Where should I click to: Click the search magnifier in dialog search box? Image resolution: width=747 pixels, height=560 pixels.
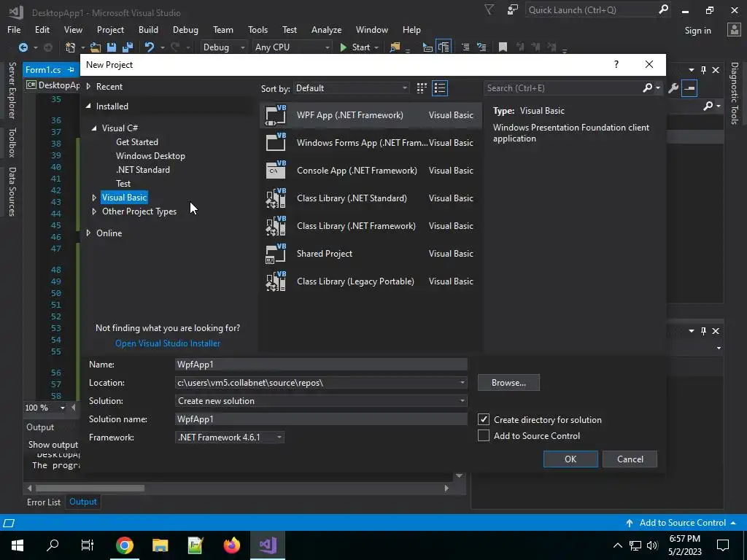pyautogui.click(x=648, y=87)
